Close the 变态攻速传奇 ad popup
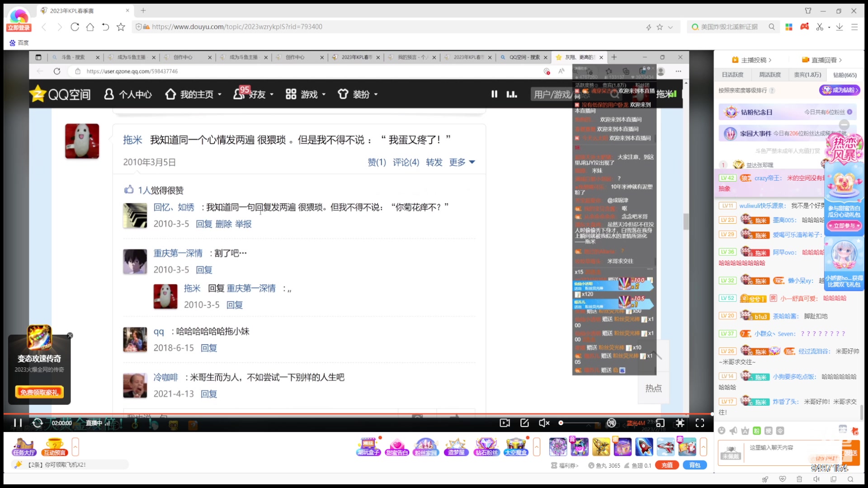868x488 pixels. pyautogui.click(x=70, y=335)
